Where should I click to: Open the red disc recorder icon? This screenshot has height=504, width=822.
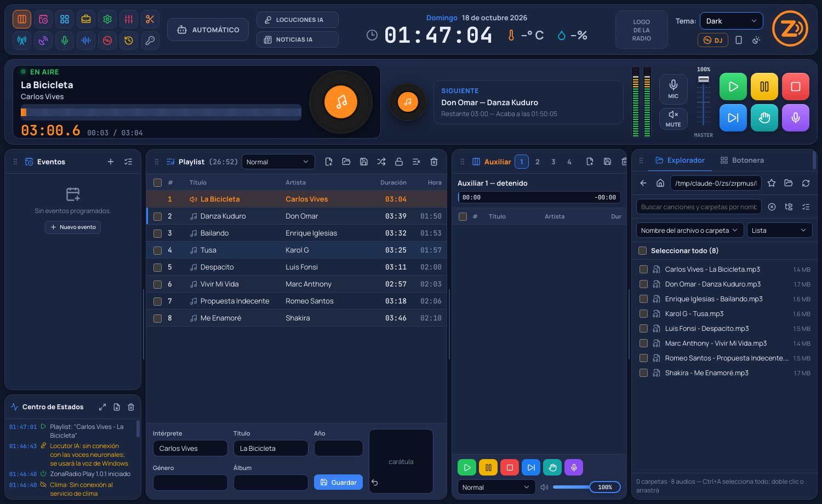pos(107,41)
